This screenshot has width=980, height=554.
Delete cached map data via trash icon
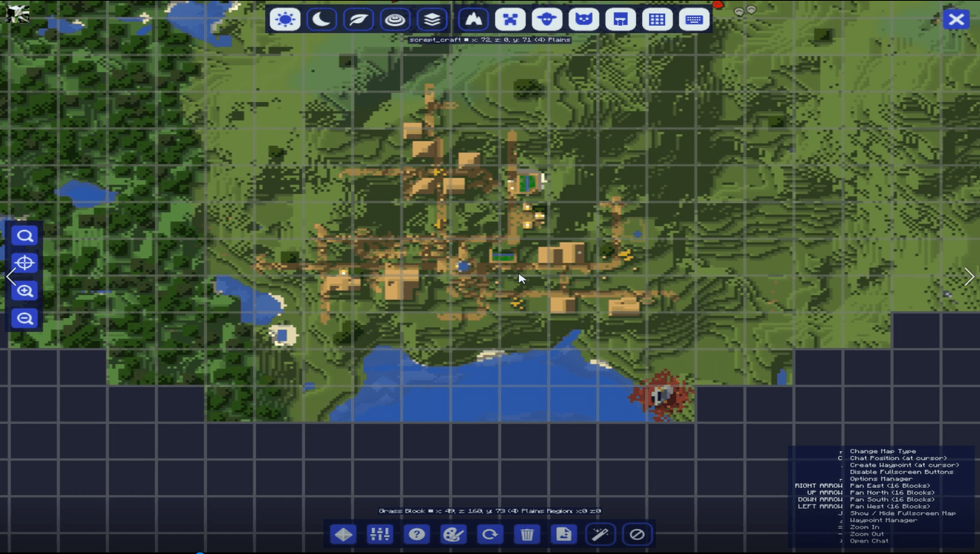click(526, 534)
